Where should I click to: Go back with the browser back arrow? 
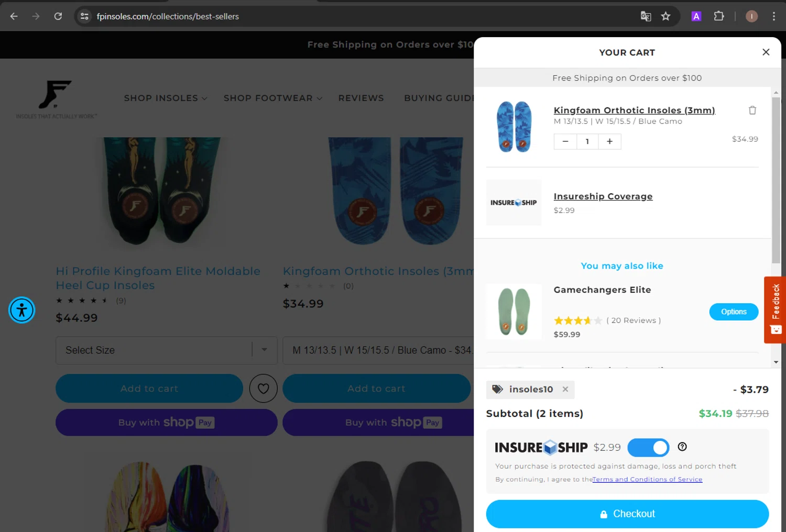click(14, 16)
